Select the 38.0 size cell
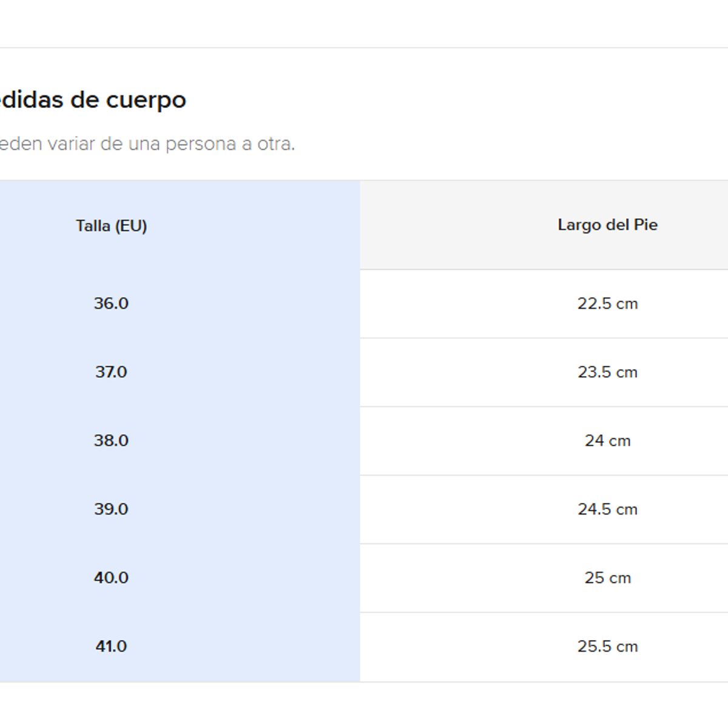Screen dimensions: 728x728 (x=111, y=440)
